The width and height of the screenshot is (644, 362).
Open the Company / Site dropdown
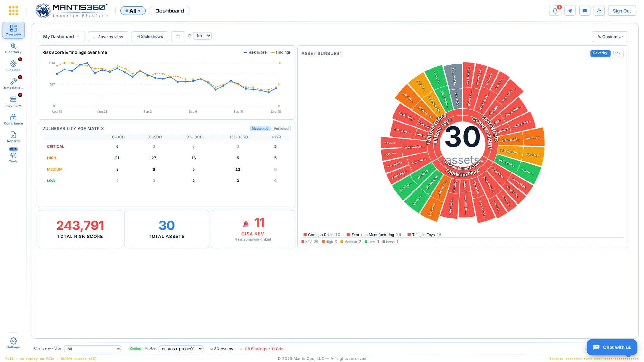pyautogui.click(x=93, y=349)
